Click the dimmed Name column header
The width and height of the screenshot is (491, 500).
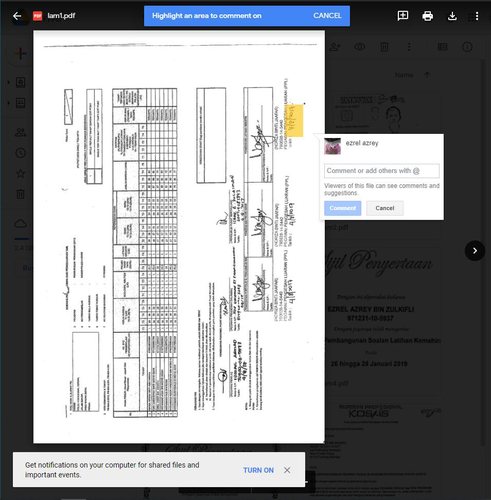(404, 75)
